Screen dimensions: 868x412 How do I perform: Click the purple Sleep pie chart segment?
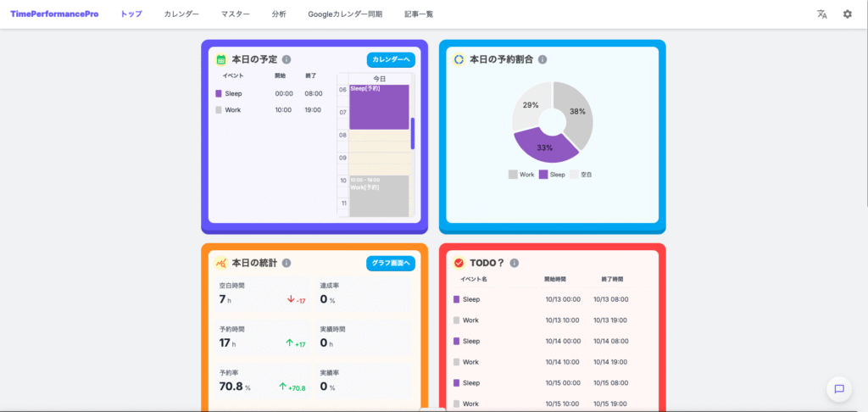pyautogui.click(x=542, y=146)
